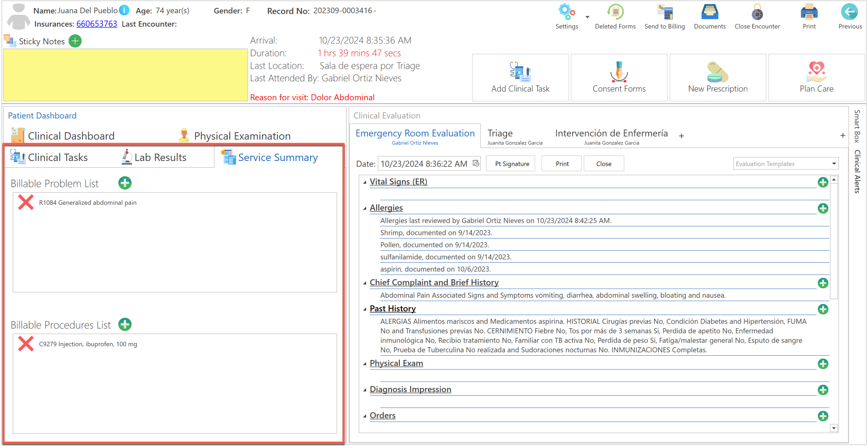
Task: Click Close Encounter lock icon
Action: (757, 12)
